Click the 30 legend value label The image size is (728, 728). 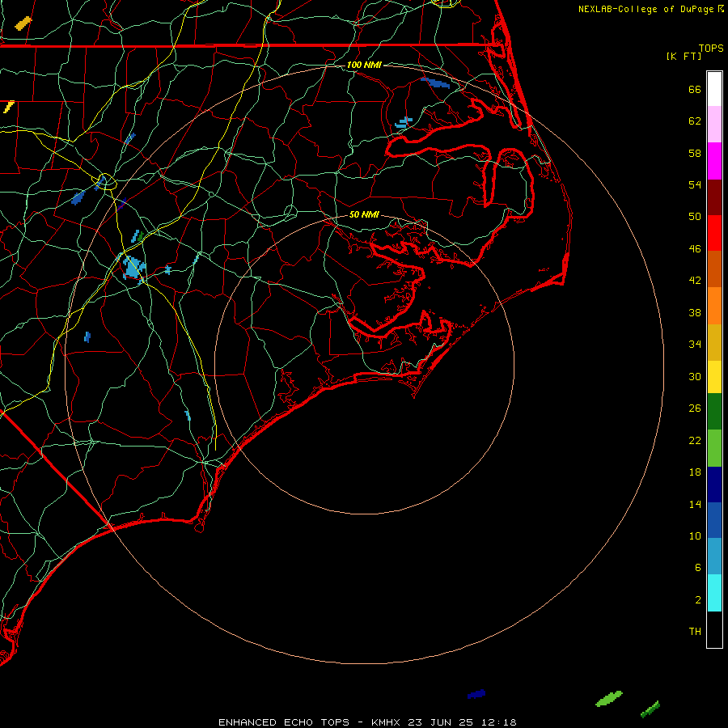[695, 376]
